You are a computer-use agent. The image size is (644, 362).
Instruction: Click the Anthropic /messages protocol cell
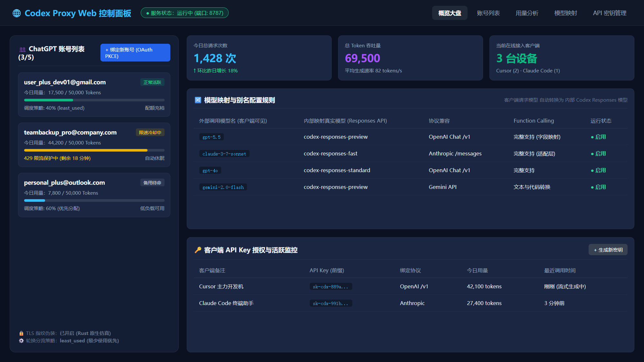point(455,153)
